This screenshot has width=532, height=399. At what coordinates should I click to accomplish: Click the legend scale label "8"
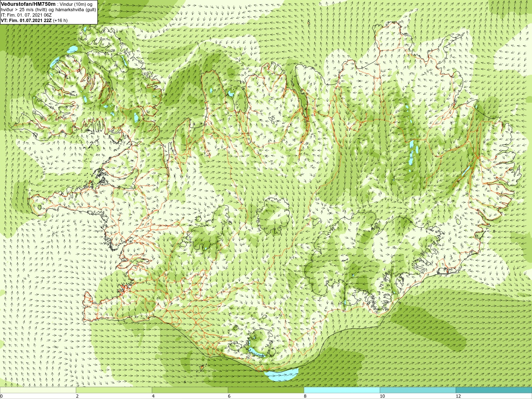coord(305,396)
